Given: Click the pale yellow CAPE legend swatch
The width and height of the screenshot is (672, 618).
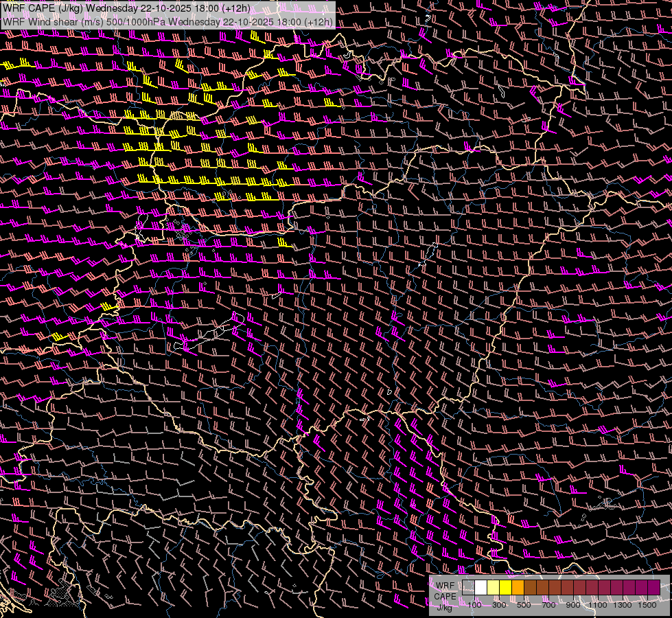Looking at the screenshot, I should 493,587.
